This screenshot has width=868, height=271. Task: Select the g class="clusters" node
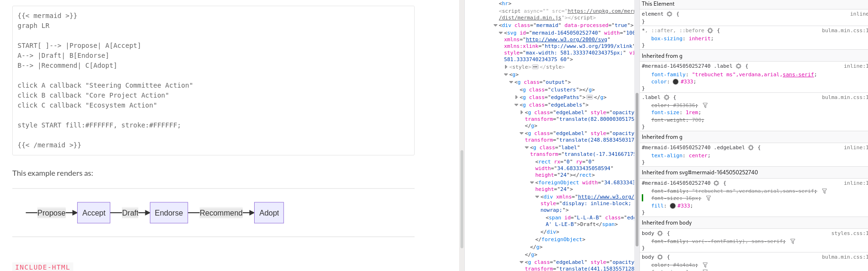[557, 90]
